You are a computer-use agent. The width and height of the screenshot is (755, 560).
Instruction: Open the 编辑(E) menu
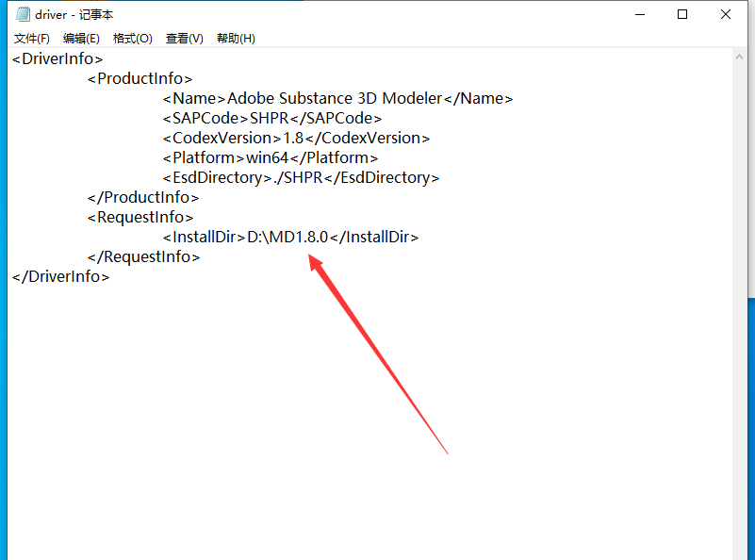81,39
